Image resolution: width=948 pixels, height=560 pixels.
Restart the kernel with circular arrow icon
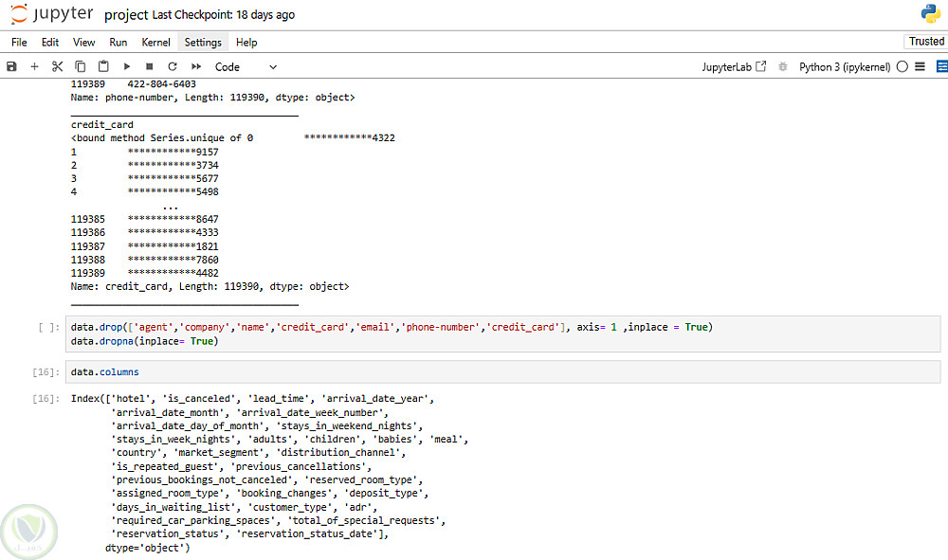click(x=173, y=67)
